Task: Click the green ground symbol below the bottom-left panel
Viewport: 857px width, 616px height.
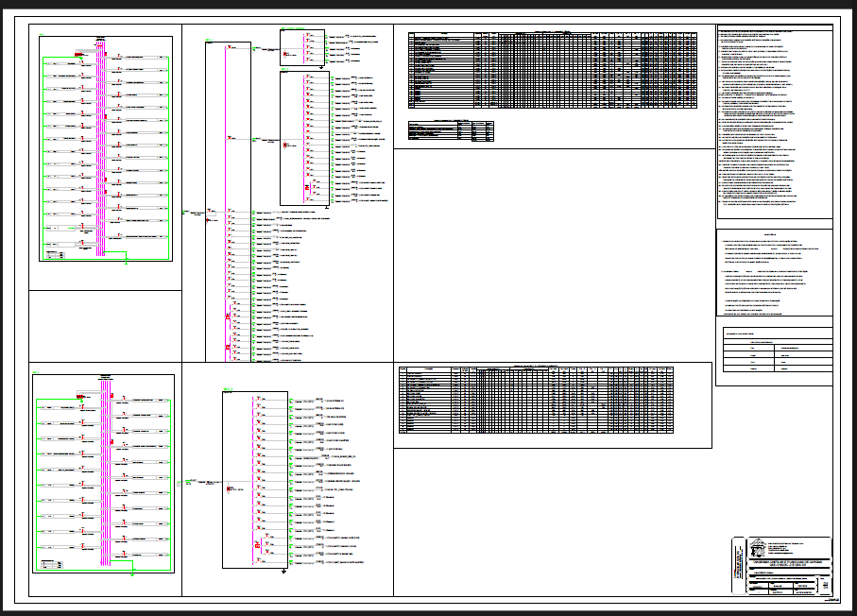Action: (x=133, y=573)
